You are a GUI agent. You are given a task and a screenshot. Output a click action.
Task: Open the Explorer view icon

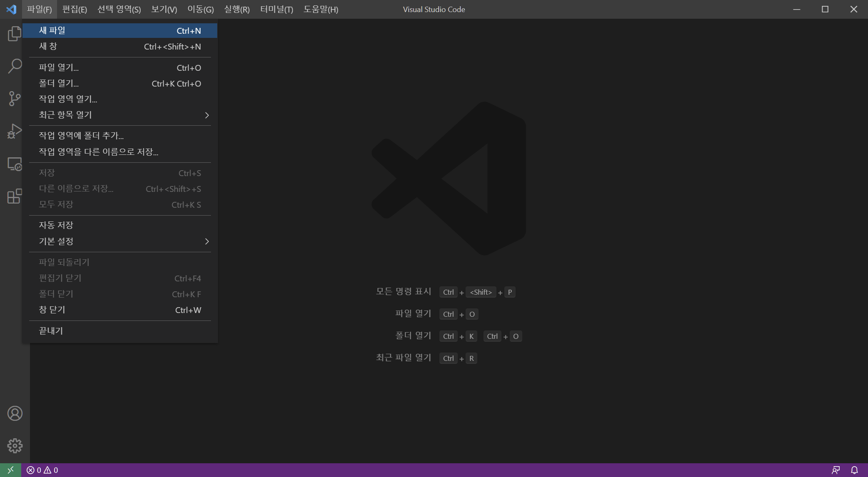click(15, 34)
